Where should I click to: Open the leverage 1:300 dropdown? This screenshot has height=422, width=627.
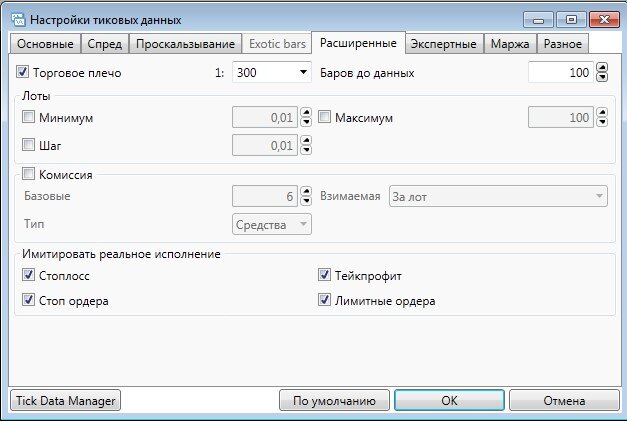[x=272, y=72]
